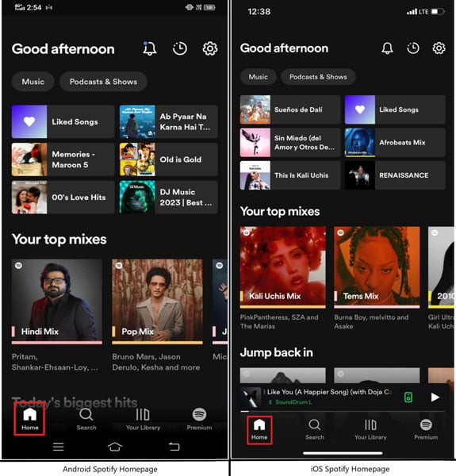Select the Music filter chip on iOS
Screen dimensions: 456x476
[259, 77]
